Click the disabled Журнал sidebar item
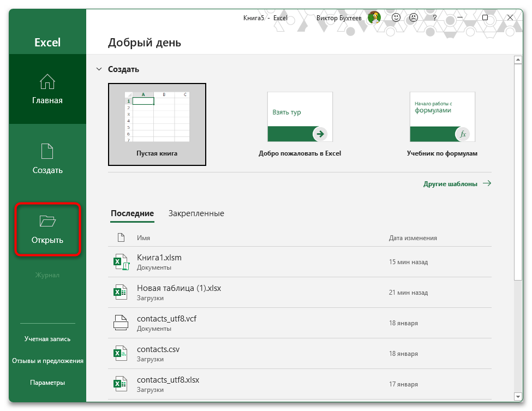This screenshot has height=411, width=532. pyautogui.click(x=47, y=275)
